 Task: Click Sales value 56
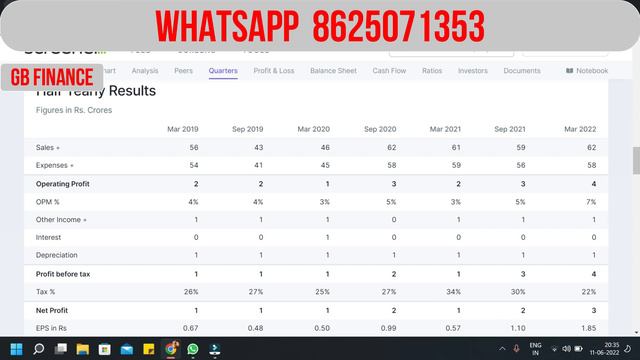pyautogui.click(x=194, y=148)
